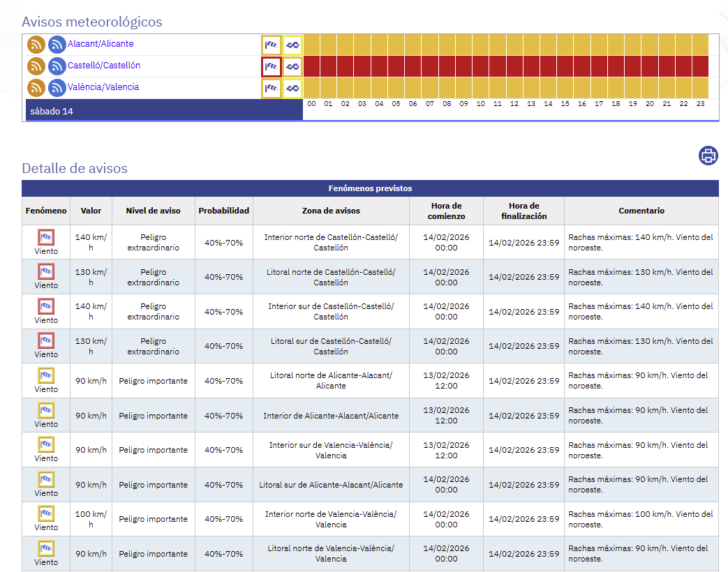728x572 pixels.
Task: Select the red wind warning icon for Castellón
Action: [271, 67]
